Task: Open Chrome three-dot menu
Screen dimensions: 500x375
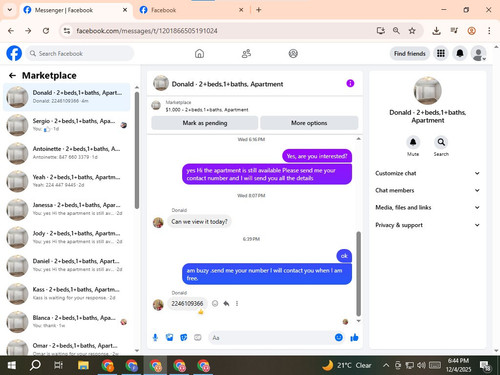Action: point(489,31)
